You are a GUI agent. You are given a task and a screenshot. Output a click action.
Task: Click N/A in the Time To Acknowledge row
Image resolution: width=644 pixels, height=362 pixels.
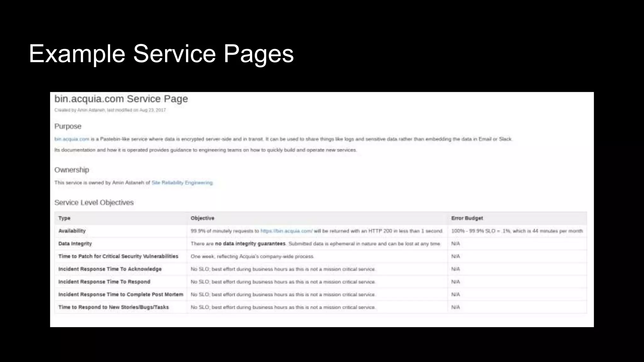456,269
